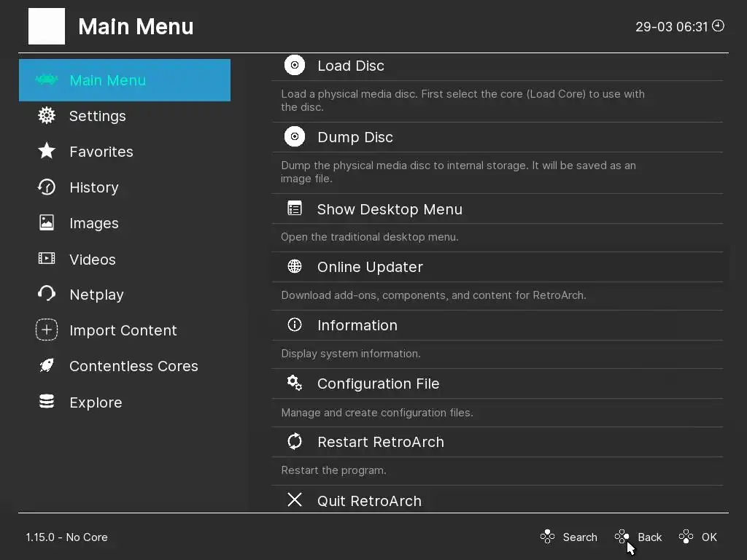Screen dimensions: 747x560
Task: Click the Explore database icon
Action: 47,402
